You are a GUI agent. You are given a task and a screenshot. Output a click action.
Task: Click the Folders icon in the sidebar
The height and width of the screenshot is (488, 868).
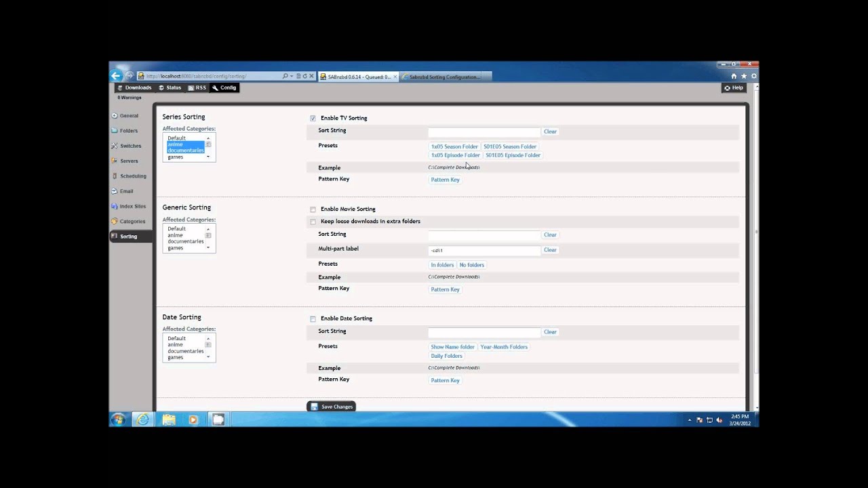(114, 131)
